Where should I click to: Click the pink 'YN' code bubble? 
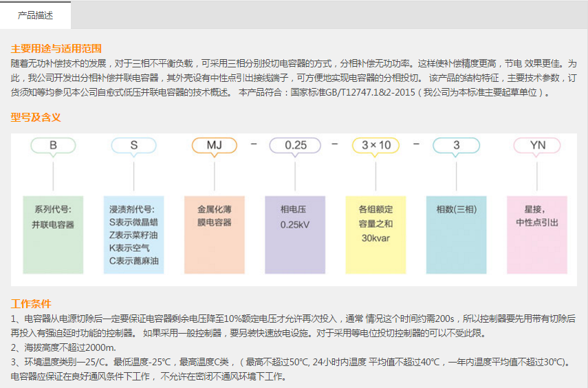pos(536,145)
